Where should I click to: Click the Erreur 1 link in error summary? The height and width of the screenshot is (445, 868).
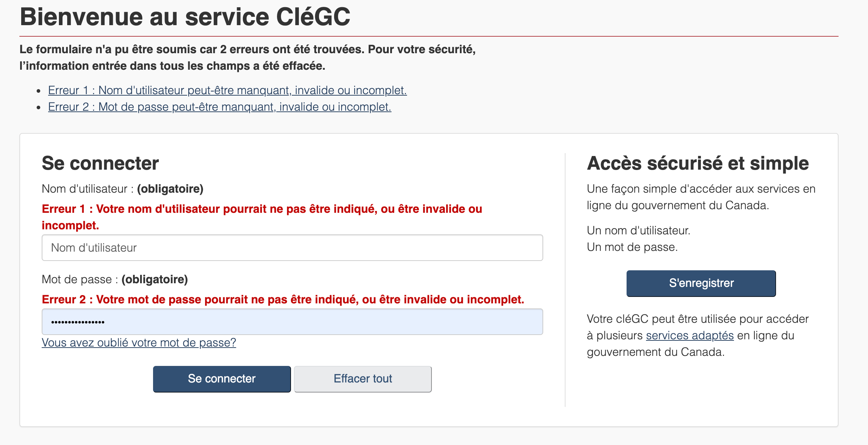(227, 90)
